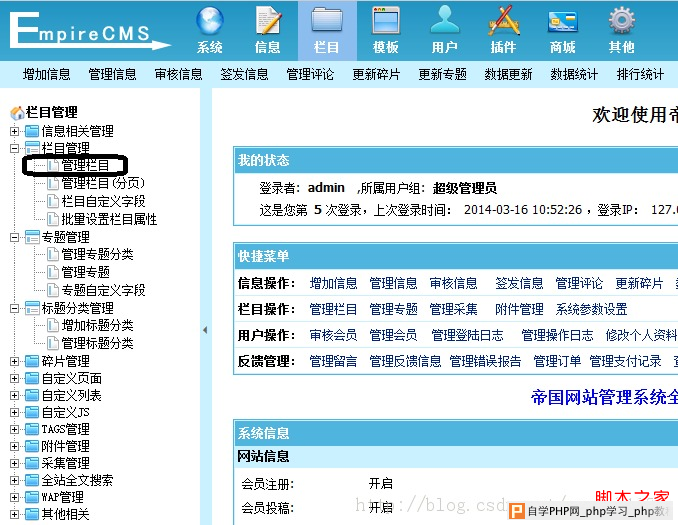Click page icon of 栏目自定义字段

tap(53, 201)
